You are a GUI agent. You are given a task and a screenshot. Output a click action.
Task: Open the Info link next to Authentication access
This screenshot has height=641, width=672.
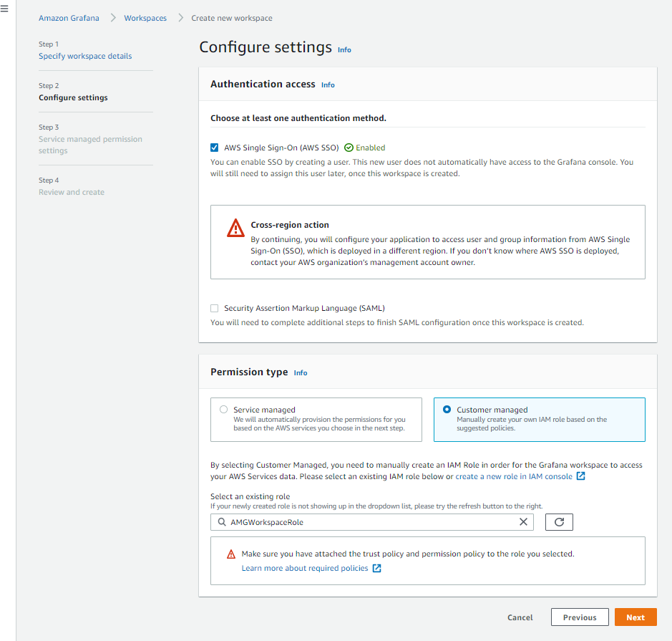[327, 85]
